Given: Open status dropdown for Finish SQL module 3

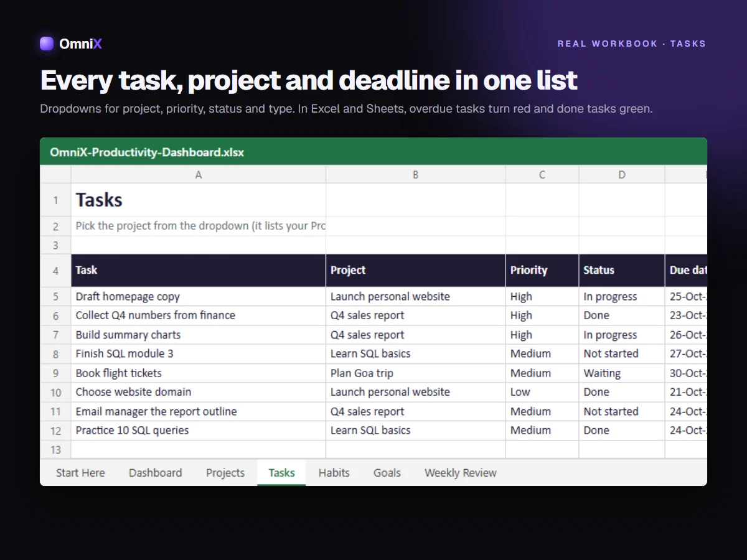Looking at the screenshot, I should click(x=622, y=354).
